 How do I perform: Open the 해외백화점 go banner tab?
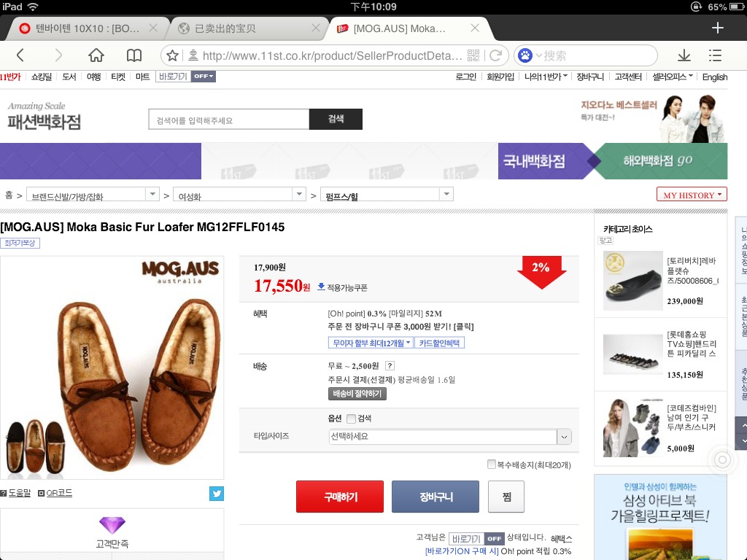(x=662, y=161)
